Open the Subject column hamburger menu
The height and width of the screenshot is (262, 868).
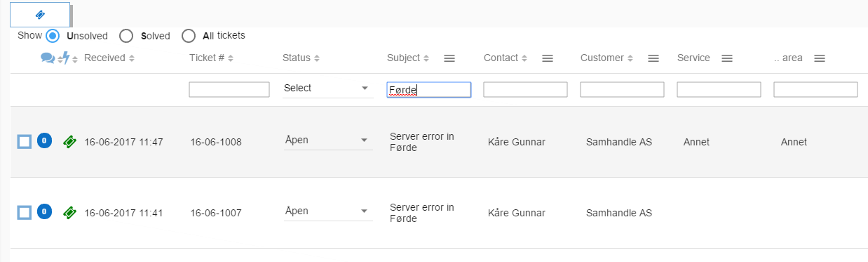(x=450, y=58)
